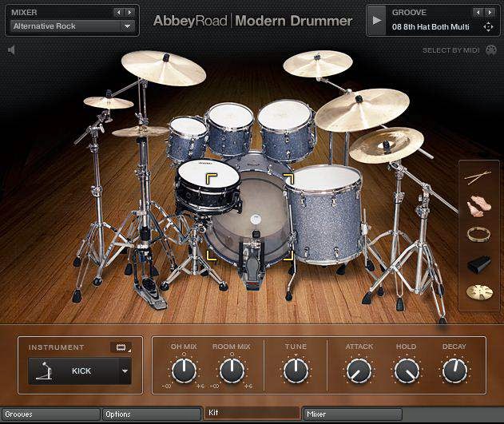Viewport: 504px width, 424px height.
Task: Select the drum sticks percussion icon
Action: point(478,177)
